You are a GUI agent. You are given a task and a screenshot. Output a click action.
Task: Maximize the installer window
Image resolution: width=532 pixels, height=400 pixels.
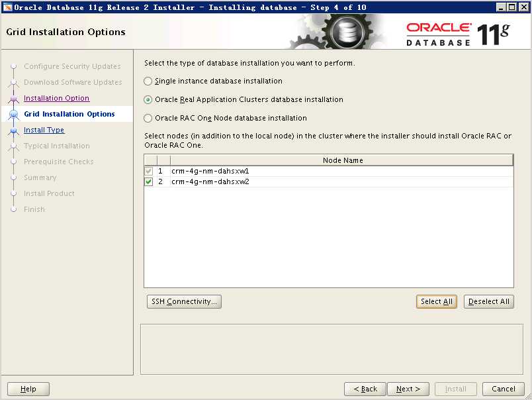coord(512,7)
